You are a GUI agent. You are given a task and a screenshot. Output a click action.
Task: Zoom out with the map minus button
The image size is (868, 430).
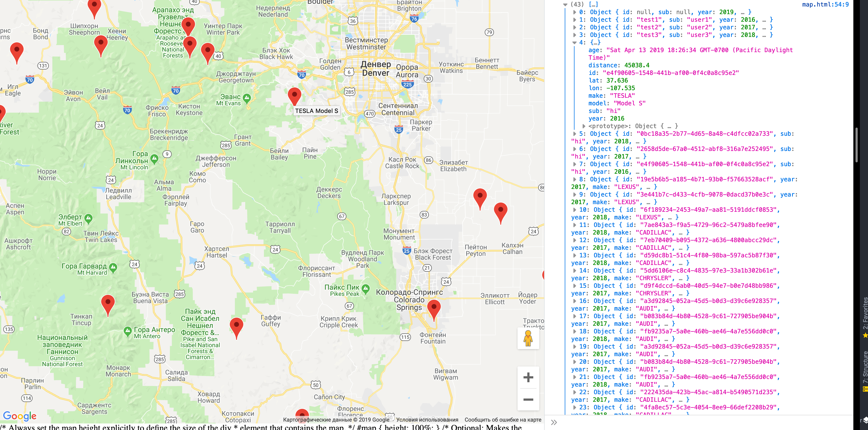click(528, 400)
